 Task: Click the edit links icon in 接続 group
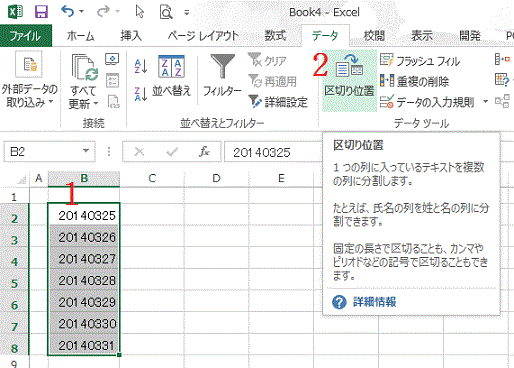click(x=114, y=102)
